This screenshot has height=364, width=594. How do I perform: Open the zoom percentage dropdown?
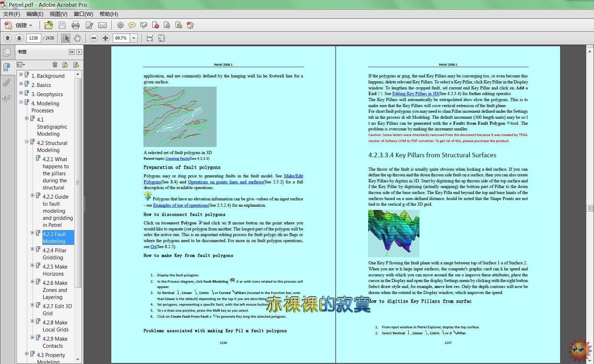click(x=134, y=38)
